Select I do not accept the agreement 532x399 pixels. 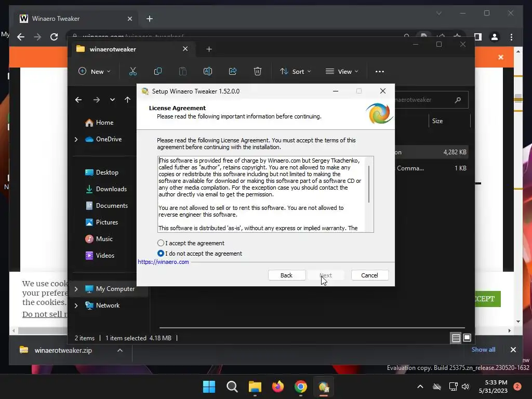click(x=161, y=254)
